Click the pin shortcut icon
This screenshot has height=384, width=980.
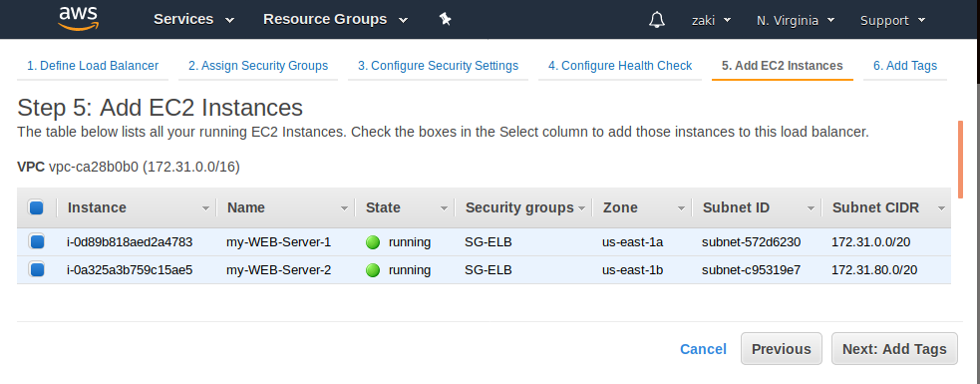(445, 19)
